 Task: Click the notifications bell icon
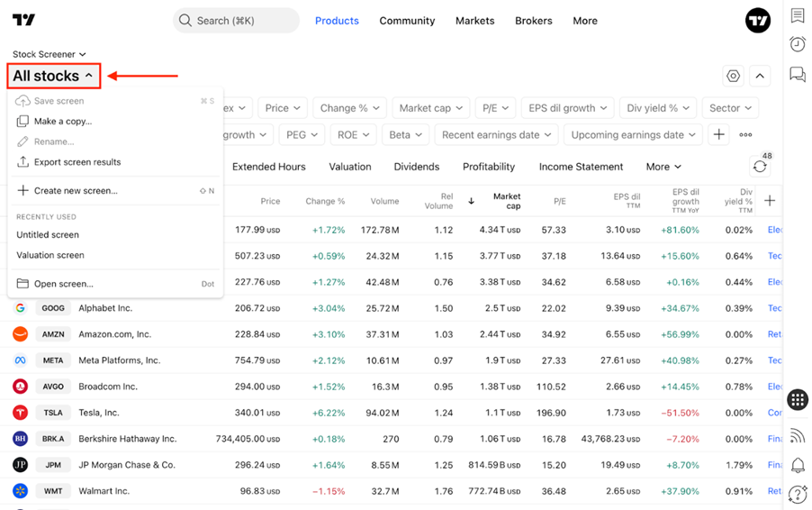coord(798,465)
